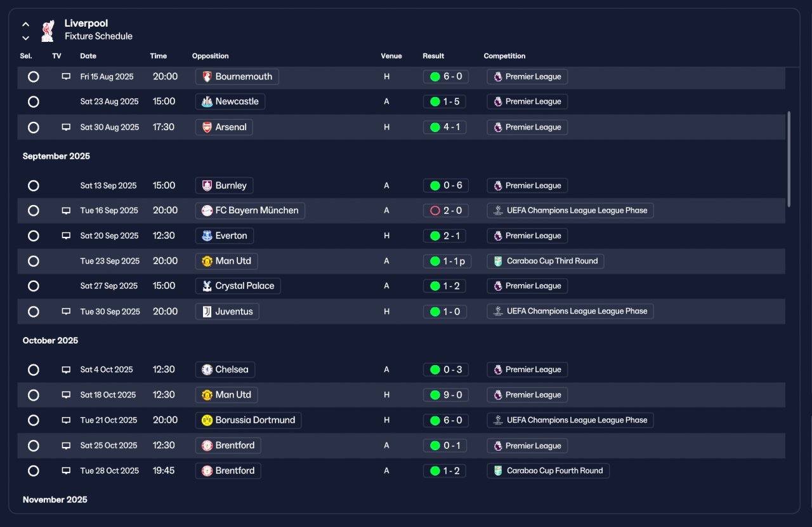Click the Carabao Cup logo in the Fourth Round row
Image resolution: width=812 pixels, height=527 pixels.
498,471
